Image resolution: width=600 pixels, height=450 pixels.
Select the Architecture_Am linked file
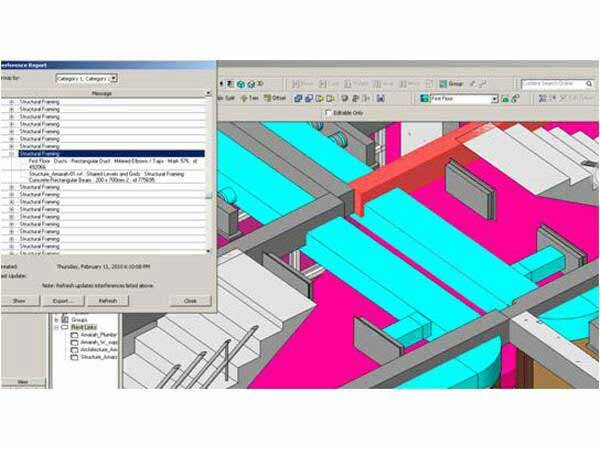click(x=99, y=350)
